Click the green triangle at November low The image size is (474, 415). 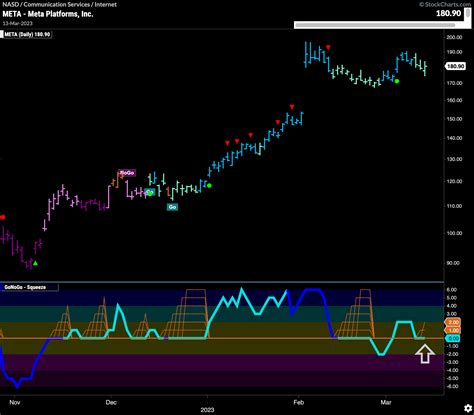(x=35, y=264)
